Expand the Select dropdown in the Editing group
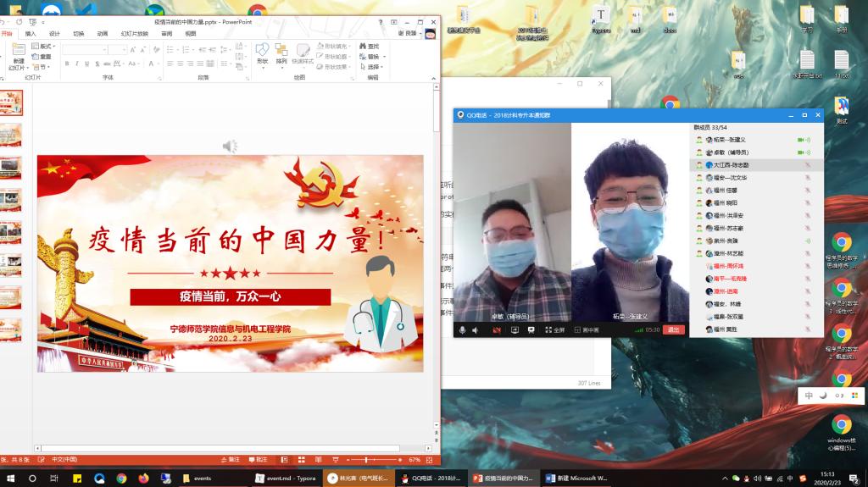The height and width of the screenshot is (487, 868). coord(374,67)
